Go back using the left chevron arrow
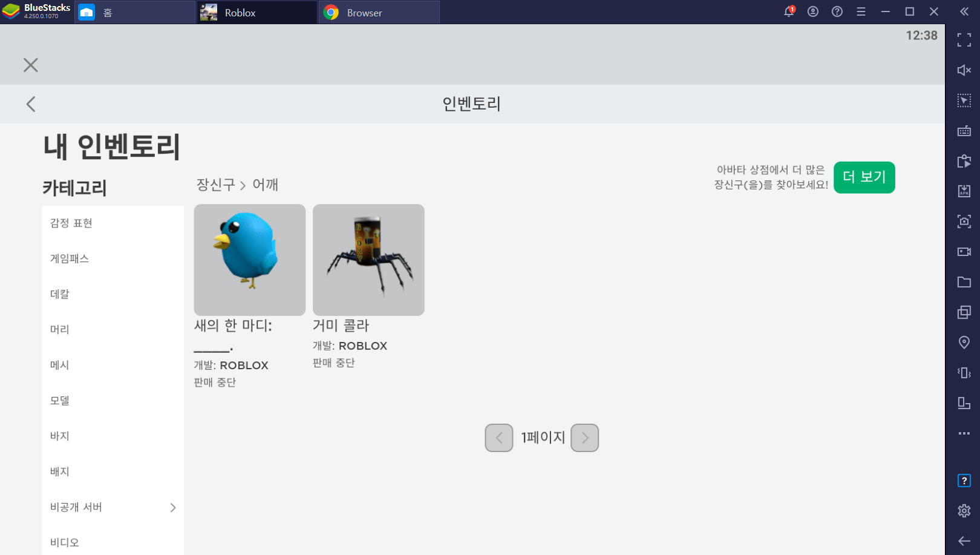Viewport: 980px width, 555px height. (31, 104)
